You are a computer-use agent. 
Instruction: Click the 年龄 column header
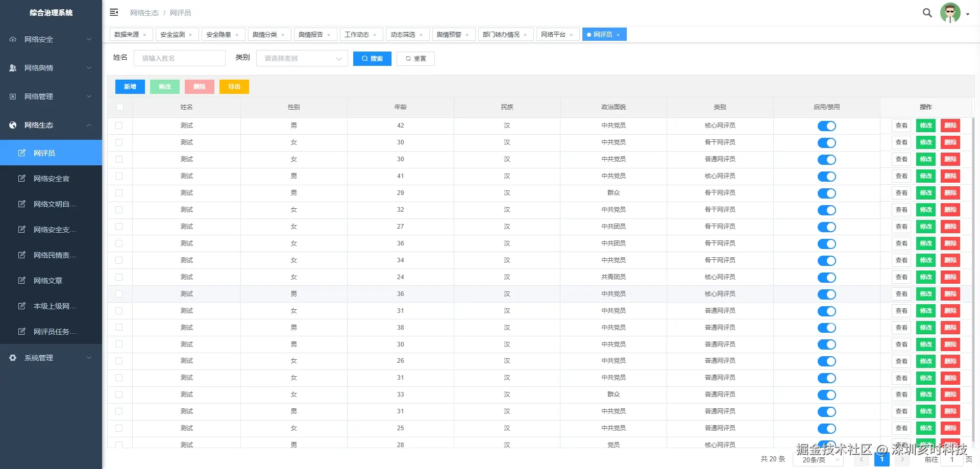click(401, 107)
